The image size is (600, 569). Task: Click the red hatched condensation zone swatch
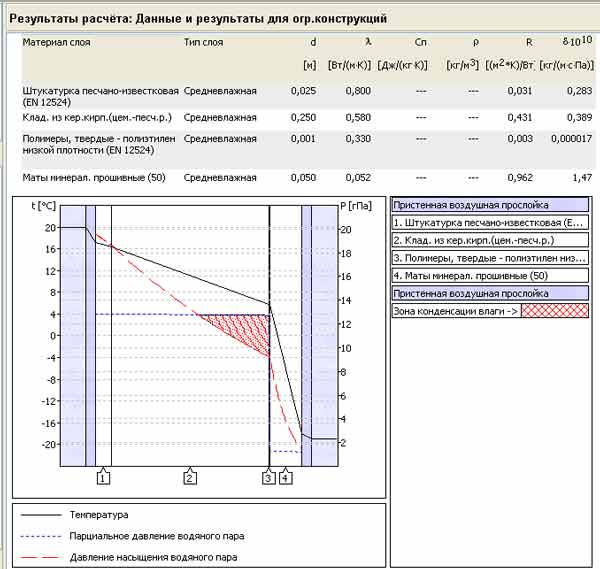point(554,311)
